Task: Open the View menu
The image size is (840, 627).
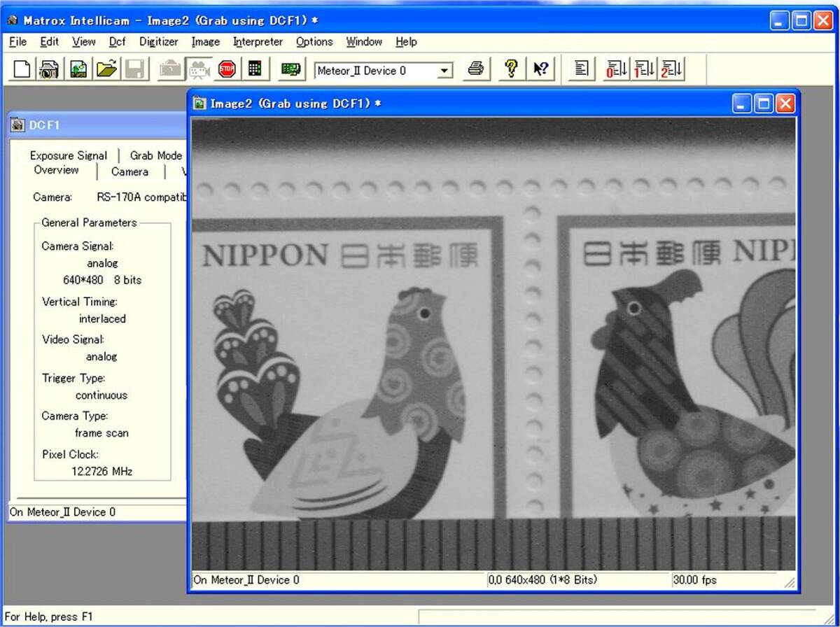Action: pyautogui.click(x=83, y=42)
